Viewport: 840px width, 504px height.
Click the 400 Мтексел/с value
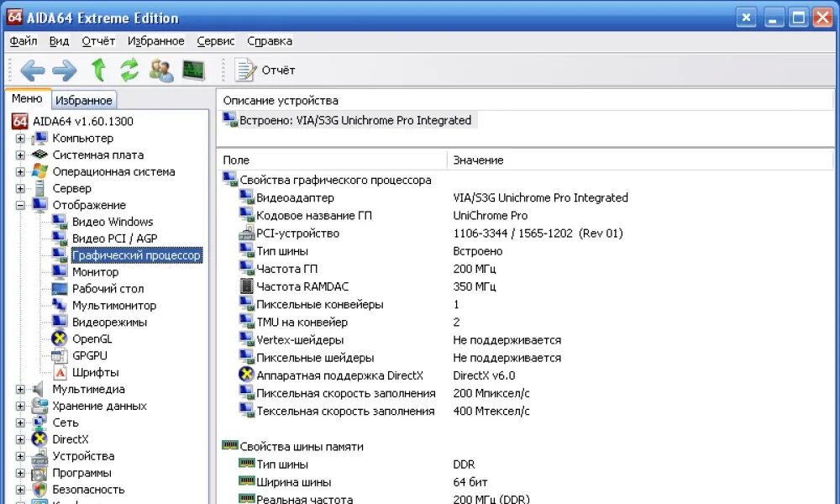click(x=491, y=412)
